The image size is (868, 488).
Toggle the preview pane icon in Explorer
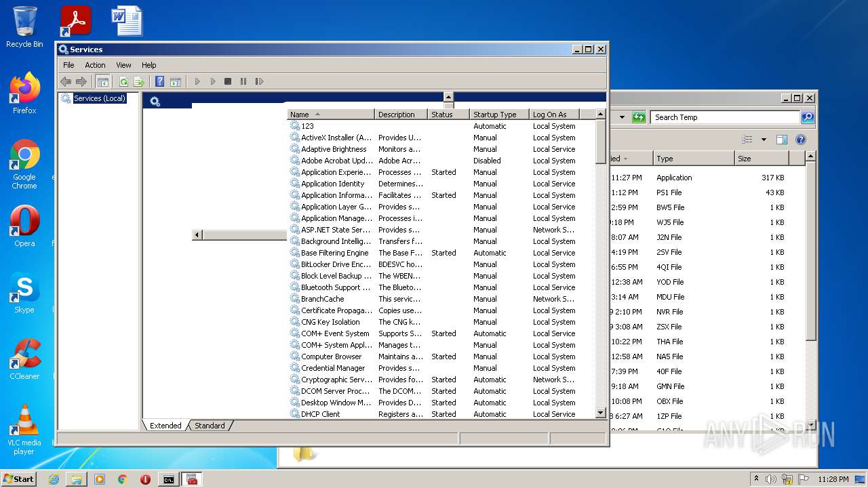(x=781, y=140)
